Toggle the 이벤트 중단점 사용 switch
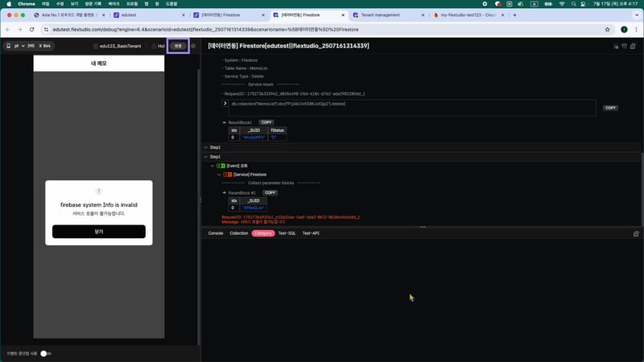 pos(45,353)
